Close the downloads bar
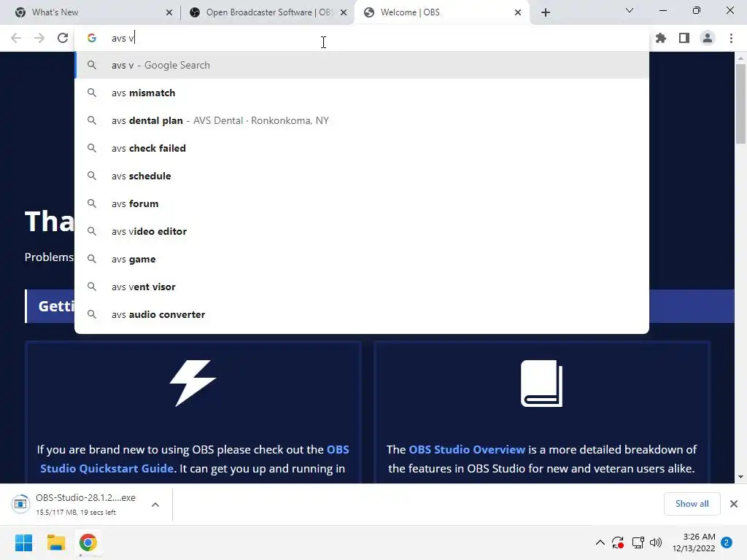 click(x=734, y=504)
